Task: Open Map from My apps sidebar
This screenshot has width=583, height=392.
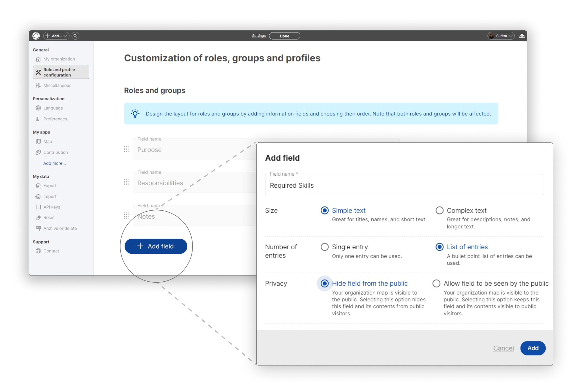Action: pos(48,141)
